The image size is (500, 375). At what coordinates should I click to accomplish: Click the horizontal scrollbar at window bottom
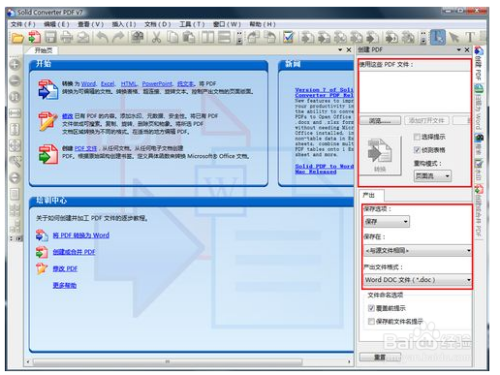pyautogui.click(x=167, y=361)
